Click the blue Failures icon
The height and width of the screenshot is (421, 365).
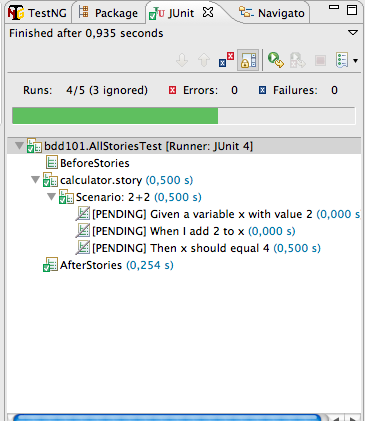pyautogui.click(x=263, y=90)
